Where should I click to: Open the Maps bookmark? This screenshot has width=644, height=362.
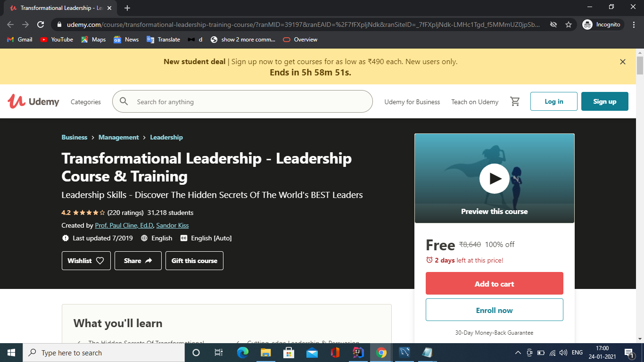click(93, 40)
